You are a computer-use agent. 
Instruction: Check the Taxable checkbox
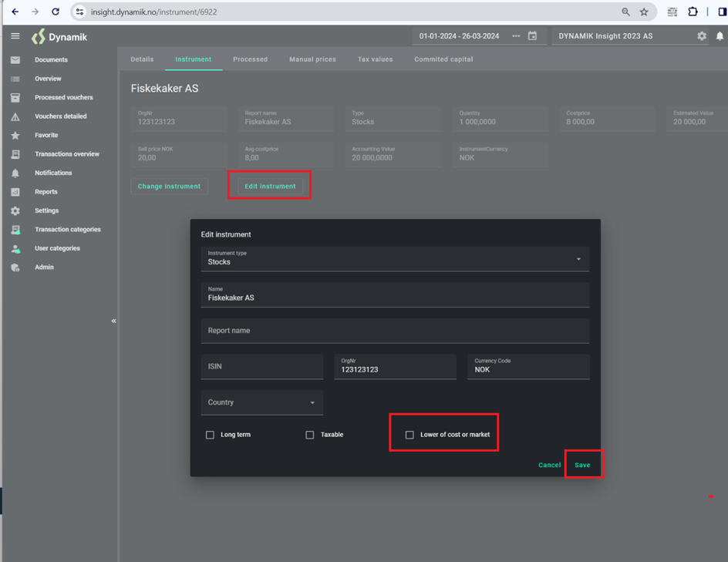point(310,435)
